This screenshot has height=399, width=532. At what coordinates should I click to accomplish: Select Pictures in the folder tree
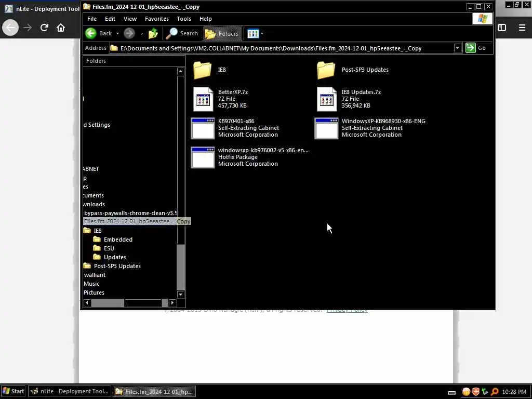[94, 292]
